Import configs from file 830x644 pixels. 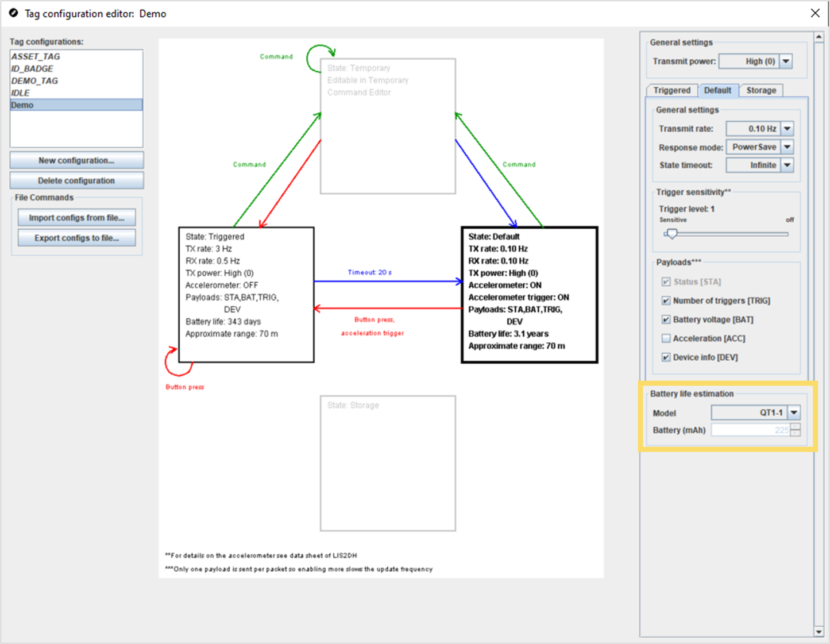click(76, 218)
